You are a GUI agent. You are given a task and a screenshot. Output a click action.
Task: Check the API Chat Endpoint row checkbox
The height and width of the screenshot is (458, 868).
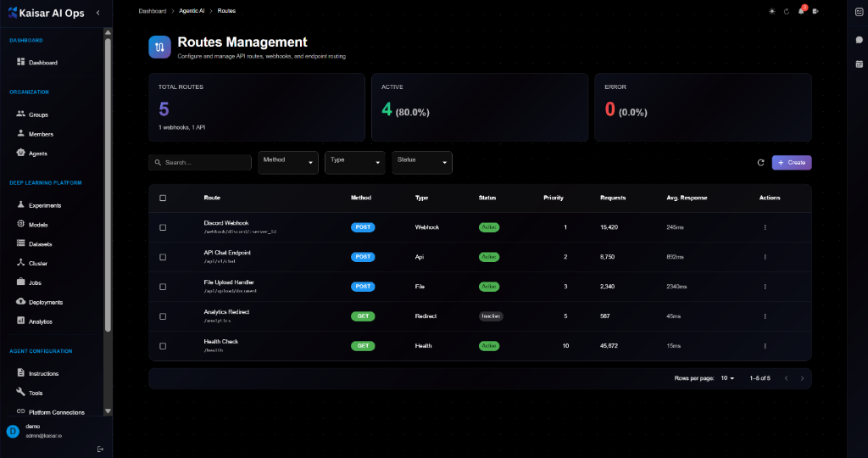(x=163, y=257)
